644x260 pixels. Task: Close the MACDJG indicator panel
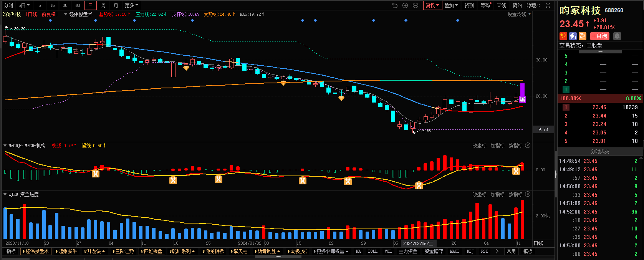[x=528, y=146]
